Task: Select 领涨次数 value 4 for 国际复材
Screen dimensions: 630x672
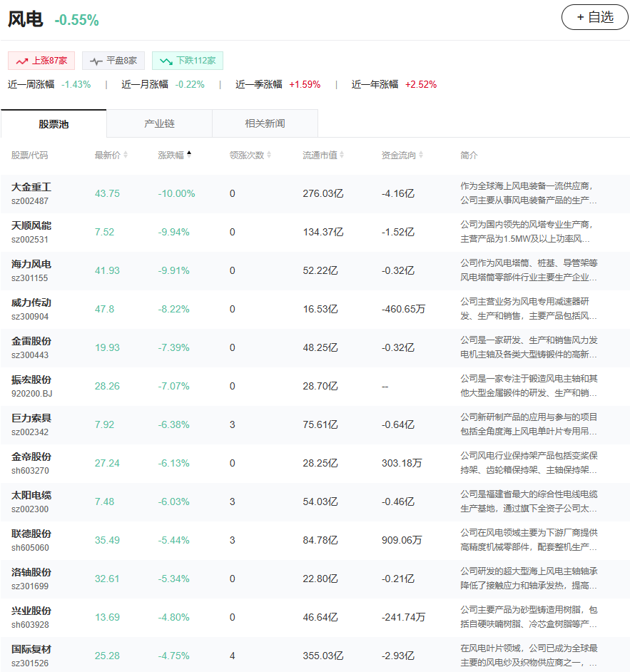Action: click(233, 656)
